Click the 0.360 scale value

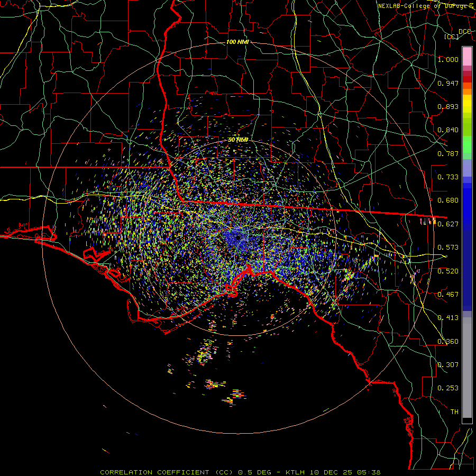click(448, 341)
